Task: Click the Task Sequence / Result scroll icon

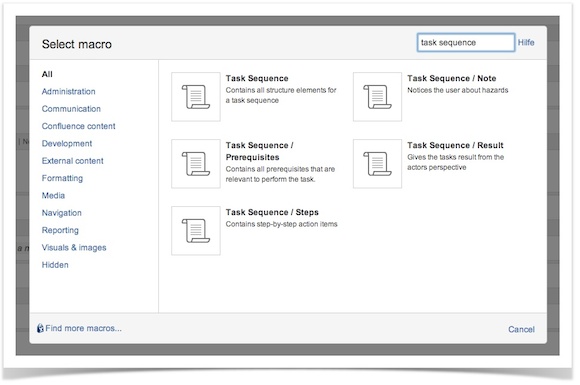Action: click(x=377, y=164)
